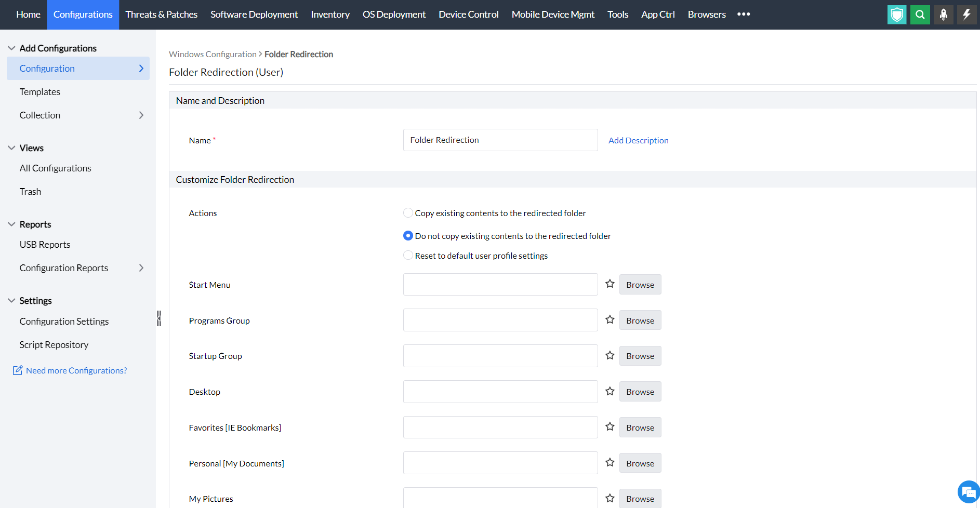The height and width of the screenshot is (508, 980).
Task: Browse for Personal My Documents folder
Action: (x=640, y=462)
